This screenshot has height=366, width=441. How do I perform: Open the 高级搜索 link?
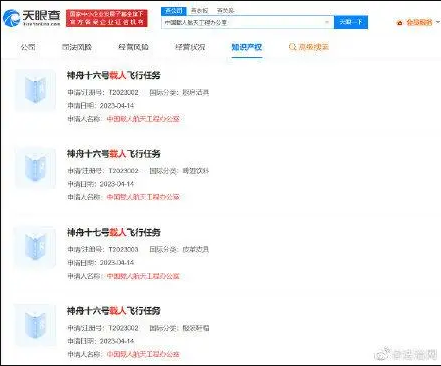(x=314, y=47)
